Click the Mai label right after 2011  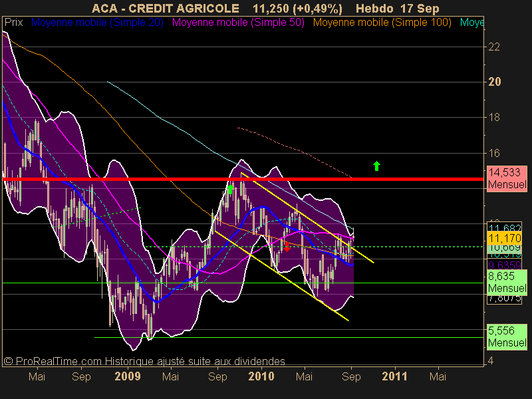tap(438, 376)
